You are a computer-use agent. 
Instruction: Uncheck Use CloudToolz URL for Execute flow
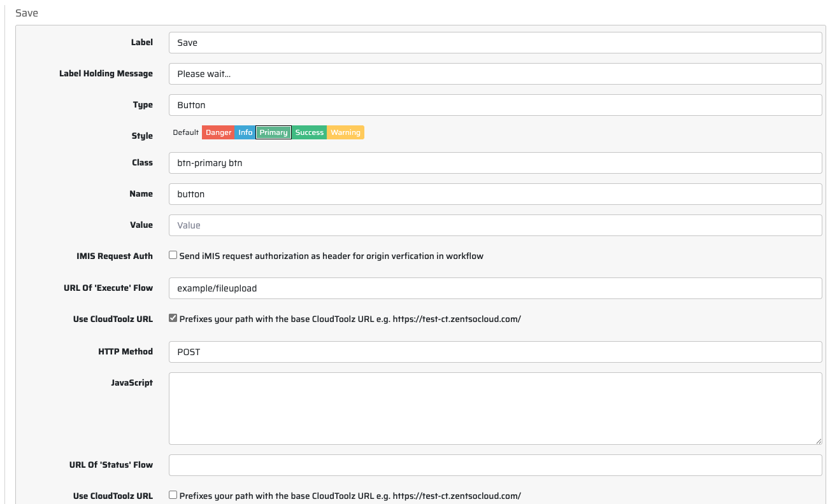click(x=173, y=318)
